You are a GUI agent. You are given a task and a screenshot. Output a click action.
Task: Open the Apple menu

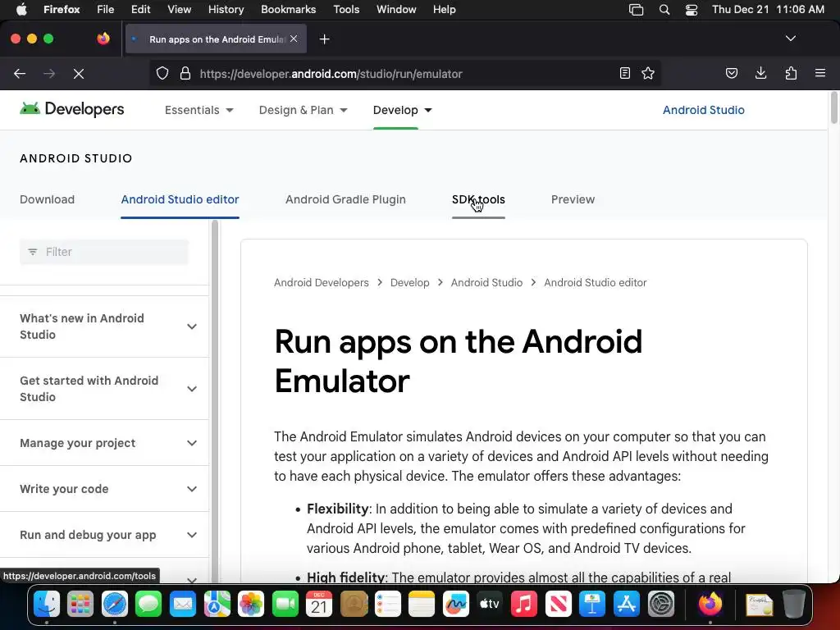[x=21, y=9]
